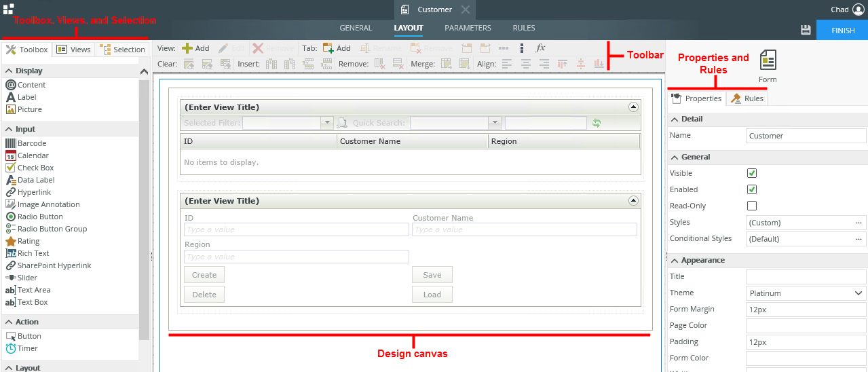Screen dimensions: 868x372
Task: Select the Slider control in Toolbox
Action: (x=27, y=278)
